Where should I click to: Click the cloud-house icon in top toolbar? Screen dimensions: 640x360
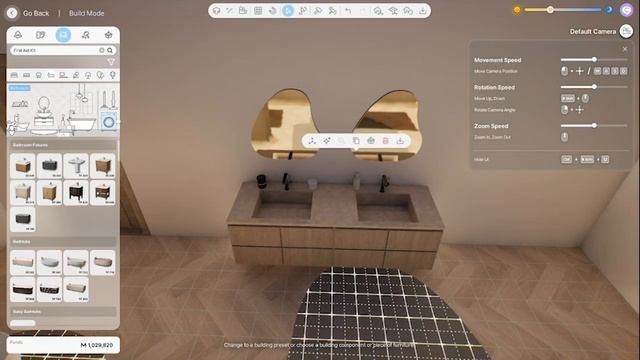(x=408, y=11)
